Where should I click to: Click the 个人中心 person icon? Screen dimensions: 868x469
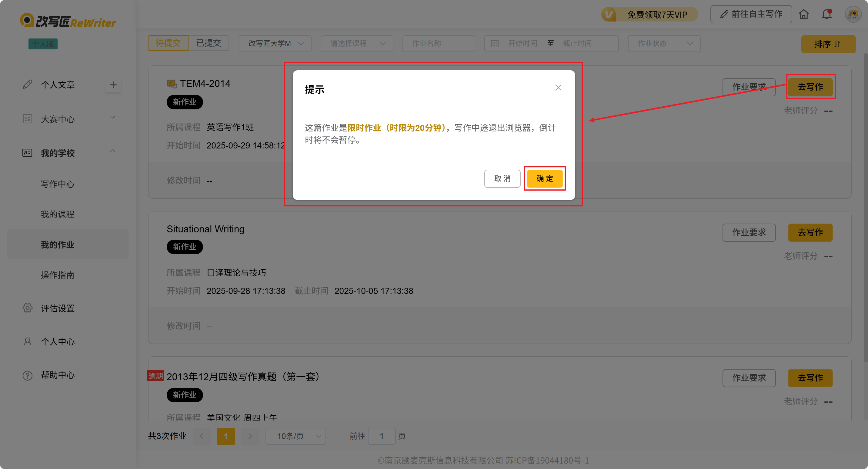tap(28, 342)
